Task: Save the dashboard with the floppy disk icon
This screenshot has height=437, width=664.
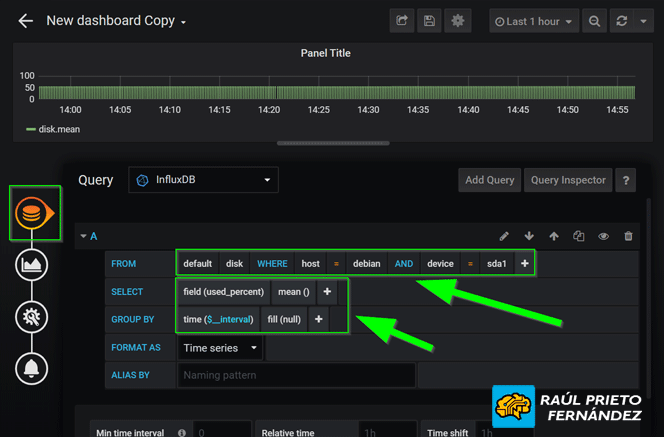Action: click(x=429, y=21)
